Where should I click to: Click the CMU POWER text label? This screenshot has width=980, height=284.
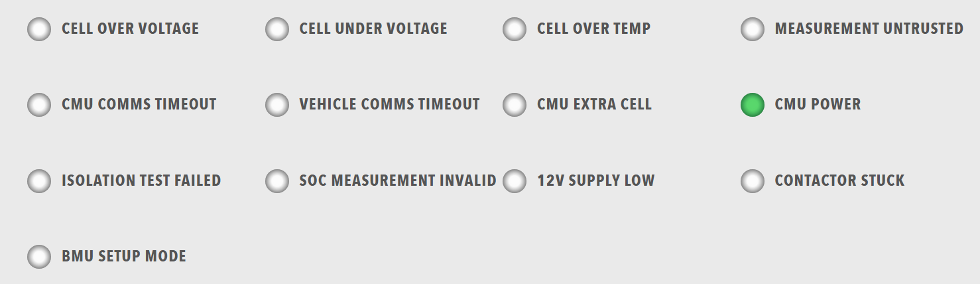pyautogui.click(x=818, y=105)
